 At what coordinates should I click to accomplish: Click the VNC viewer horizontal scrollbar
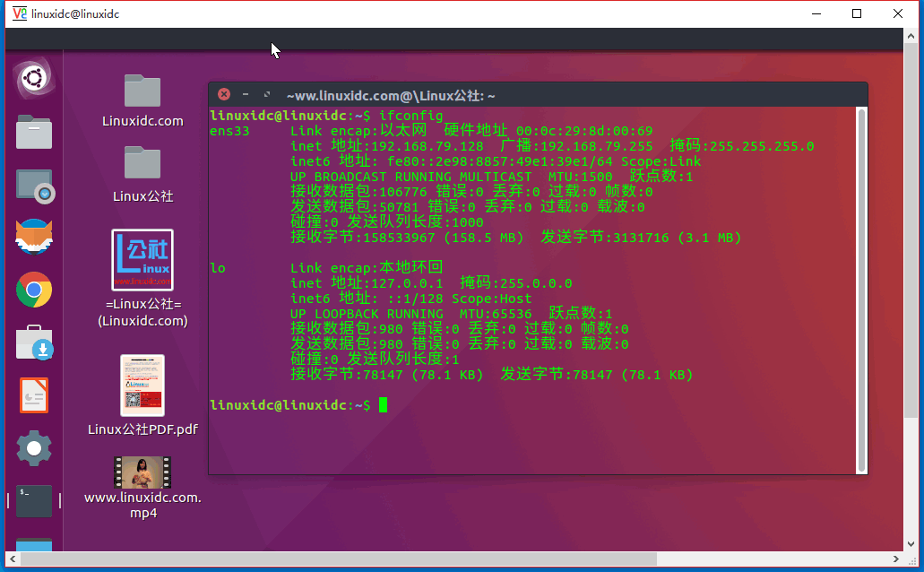[448, 559]
